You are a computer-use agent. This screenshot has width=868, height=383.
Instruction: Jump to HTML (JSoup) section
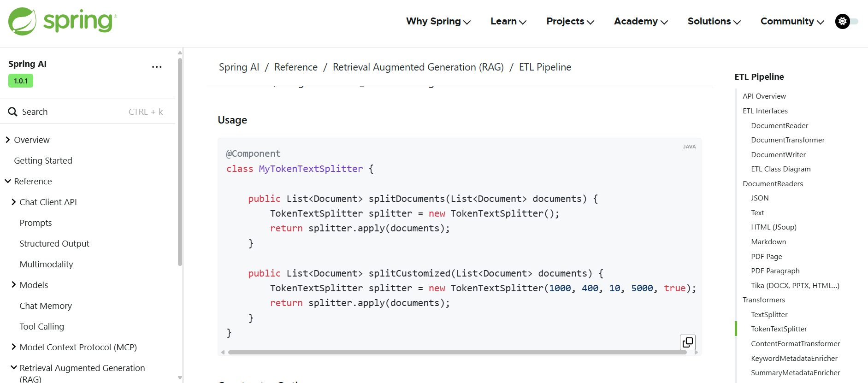774,227
